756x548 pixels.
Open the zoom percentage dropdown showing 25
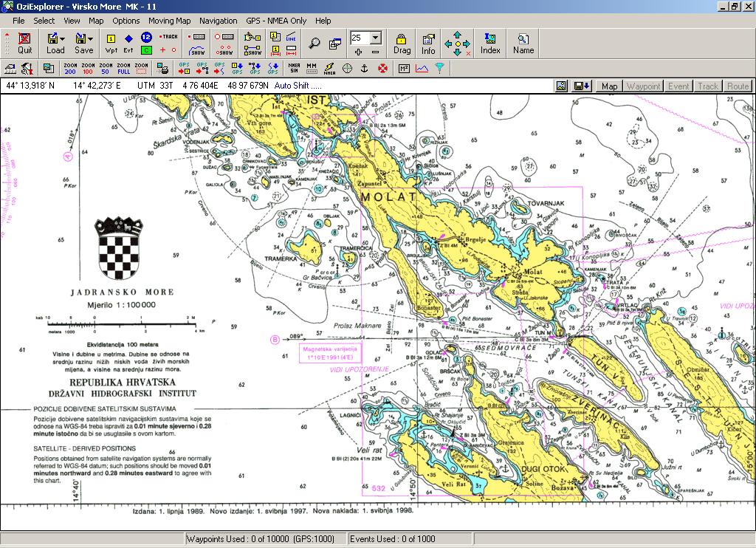click(376, 38)
